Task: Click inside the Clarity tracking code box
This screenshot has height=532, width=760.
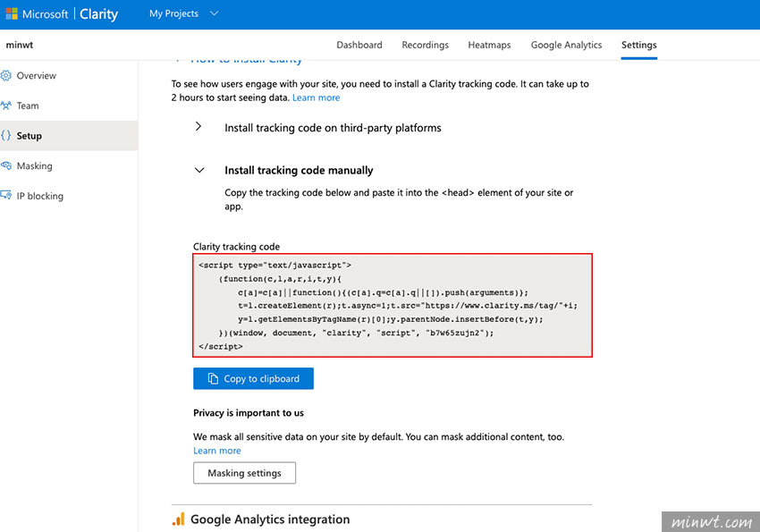Action: (393, 305)
